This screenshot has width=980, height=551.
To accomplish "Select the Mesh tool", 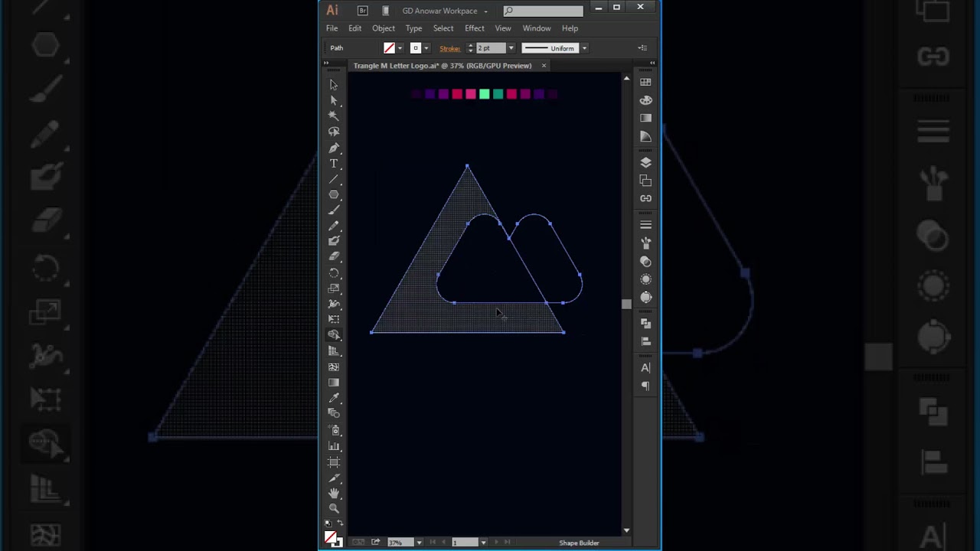I will click(334, 367).
